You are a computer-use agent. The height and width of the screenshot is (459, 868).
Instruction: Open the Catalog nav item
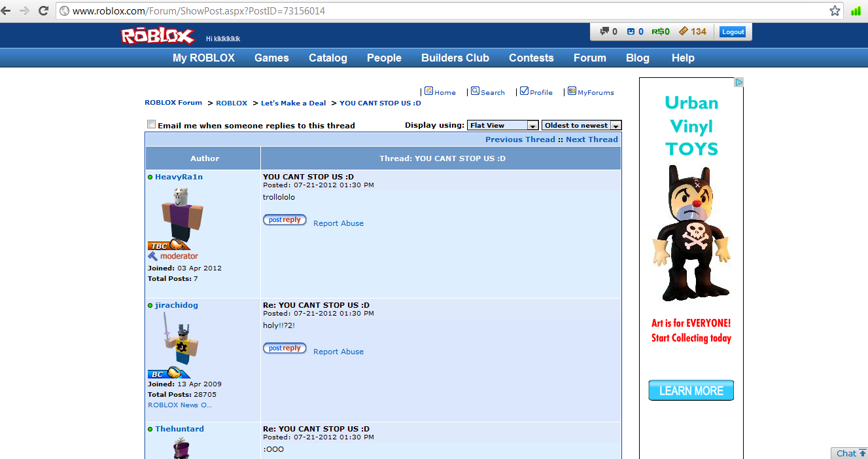(328, 58)
